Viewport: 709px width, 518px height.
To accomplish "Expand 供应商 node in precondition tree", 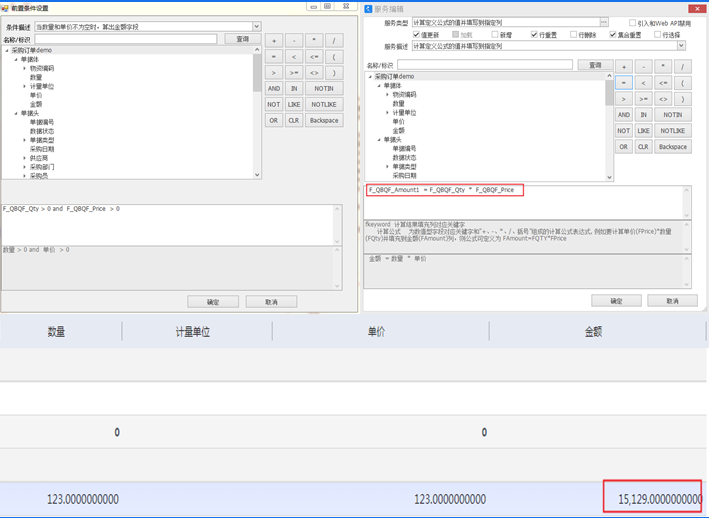I will click(24, 158).
